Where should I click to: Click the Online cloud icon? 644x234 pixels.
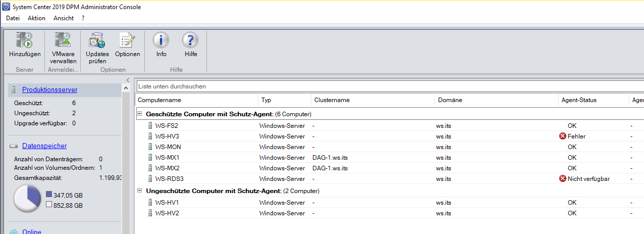point(14,231)
